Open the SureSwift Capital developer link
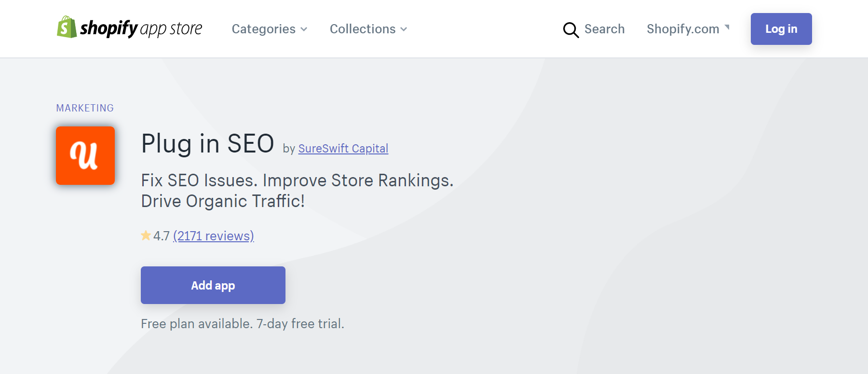Screen dimensions: 868x374 point(343,149)
